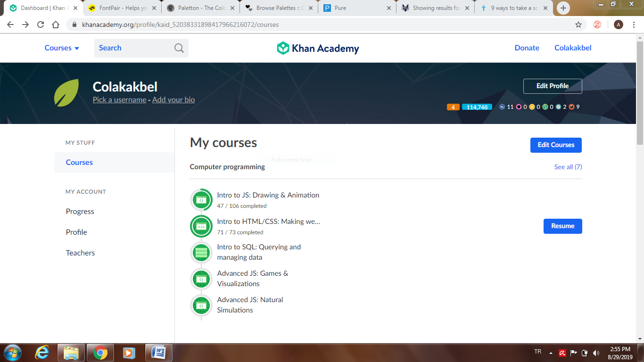Click the Action Center flag tray icon

(574, 353)
